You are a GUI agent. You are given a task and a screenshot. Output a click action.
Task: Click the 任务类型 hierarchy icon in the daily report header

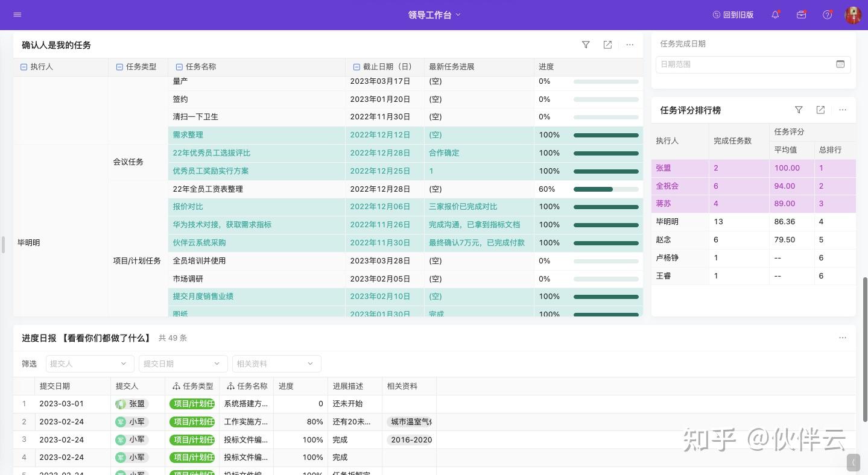[176, 386]
